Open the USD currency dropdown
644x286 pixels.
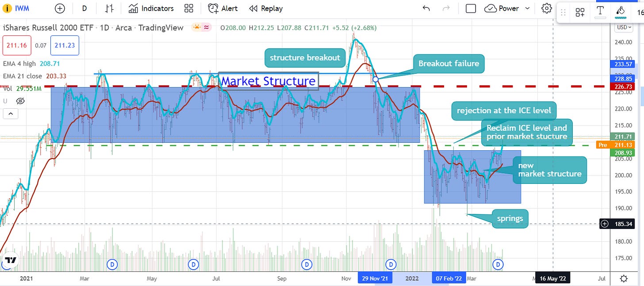coord(624,27)
